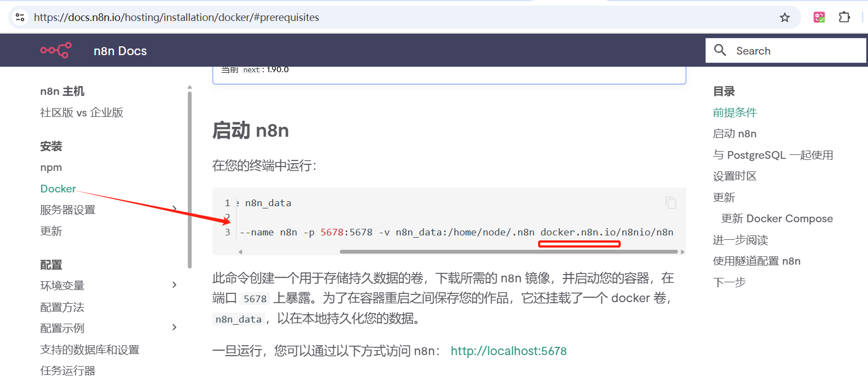
Task: Open the 服务器设置 sidebar item
Action: 68,210
